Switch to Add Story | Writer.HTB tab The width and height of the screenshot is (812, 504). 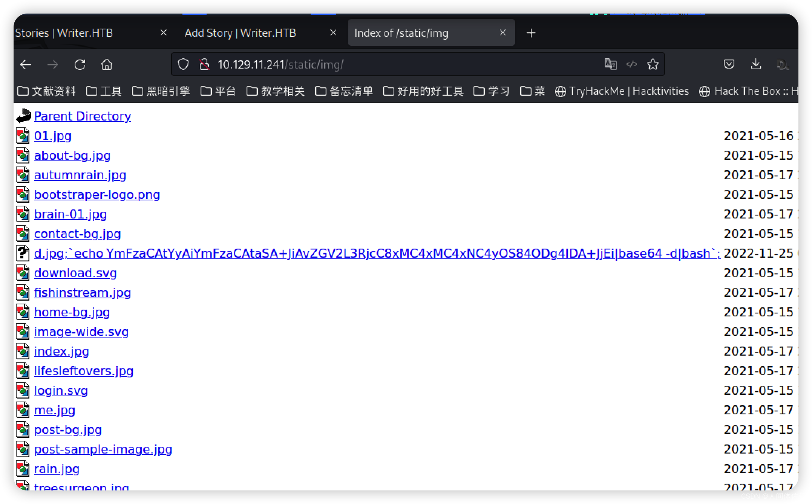pos(240,33)
